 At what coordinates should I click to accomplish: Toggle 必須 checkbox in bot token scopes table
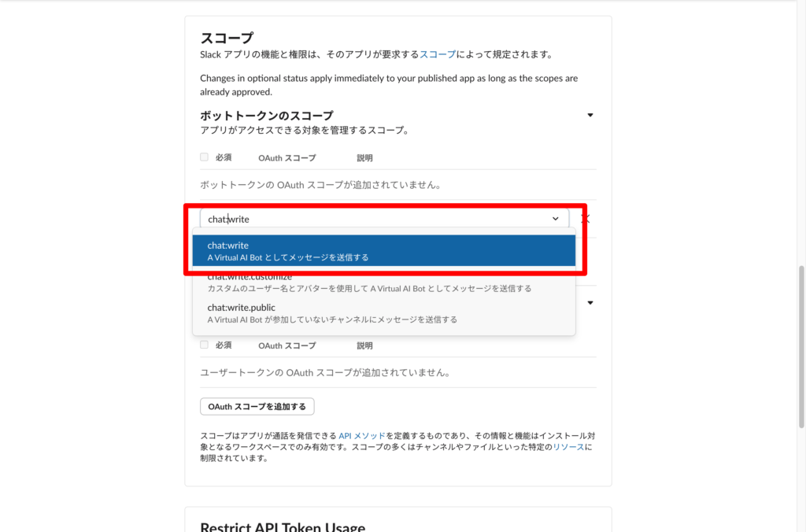205,157
